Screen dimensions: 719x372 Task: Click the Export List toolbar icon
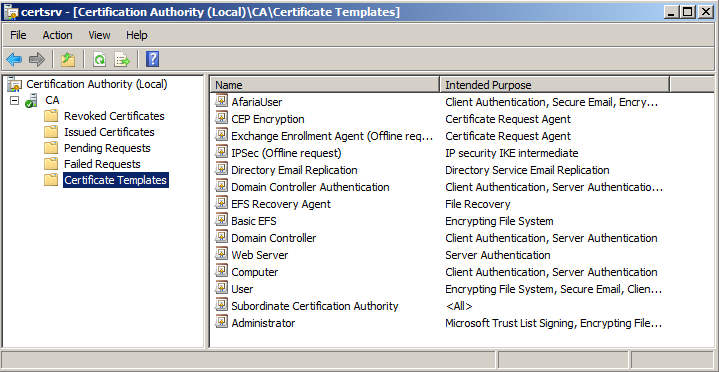tap(122, 59)
